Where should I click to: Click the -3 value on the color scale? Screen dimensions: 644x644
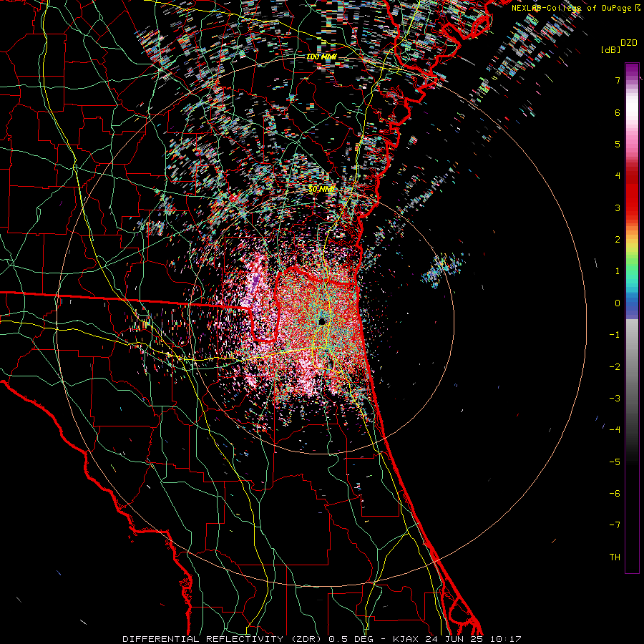pos(615,399)
